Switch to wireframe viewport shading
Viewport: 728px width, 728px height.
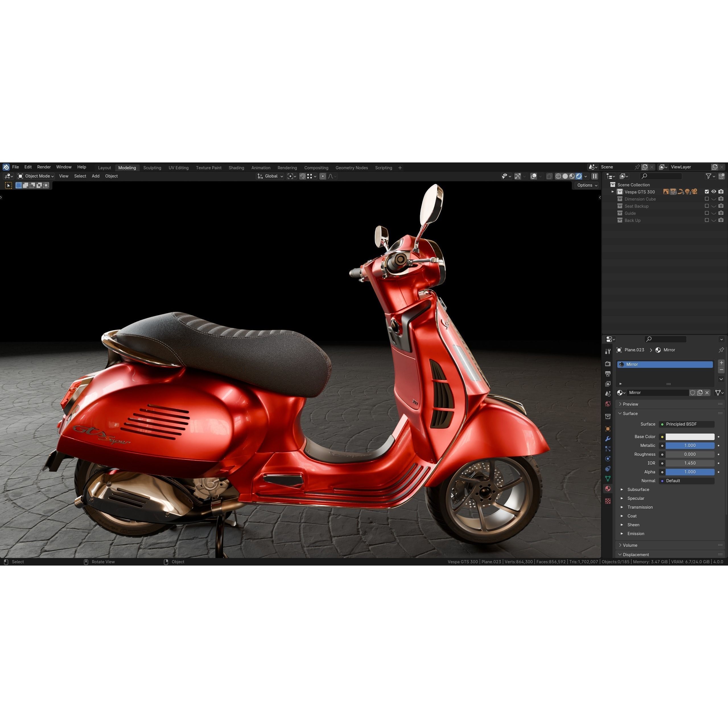pyautogui.click(x=558, y=176)
